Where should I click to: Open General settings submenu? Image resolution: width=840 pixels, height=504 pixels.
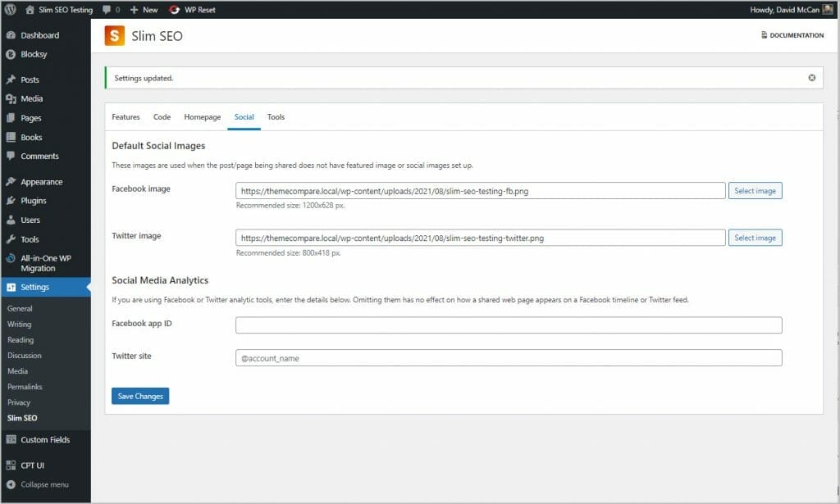[x=20, y=309]
